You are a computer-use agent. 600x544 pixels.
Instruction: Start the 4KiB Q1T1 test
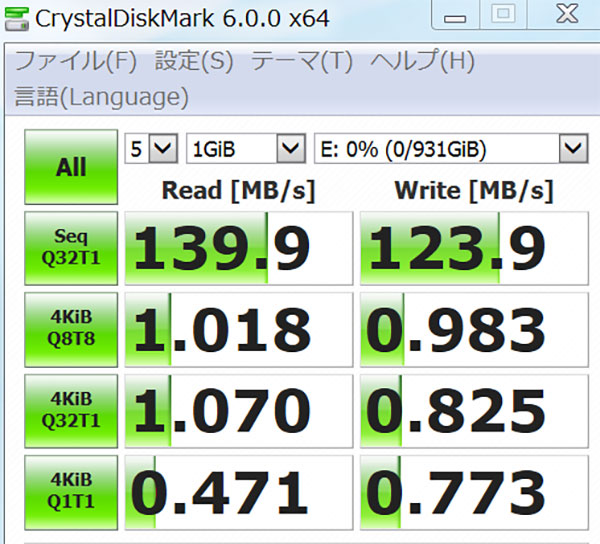71,492
